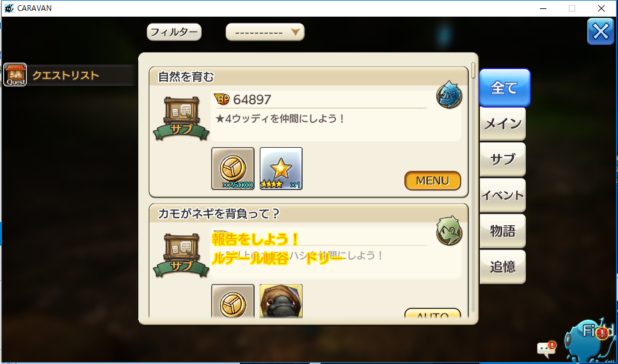Click the platypus monster reward thumbnail
Viewport: 618px width, 364px height.
click(x=281, y=301)
